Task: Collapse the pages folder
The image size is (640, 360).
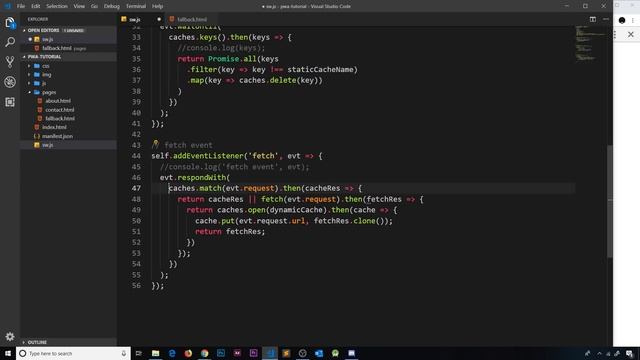Action: 29,92
